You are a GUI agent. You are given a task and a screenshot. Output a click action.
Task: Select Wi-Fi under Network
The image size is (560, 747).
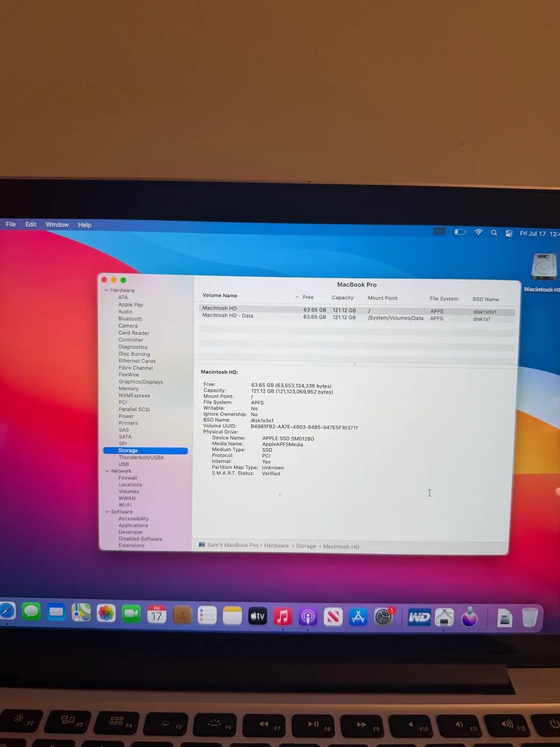(125, 505)
